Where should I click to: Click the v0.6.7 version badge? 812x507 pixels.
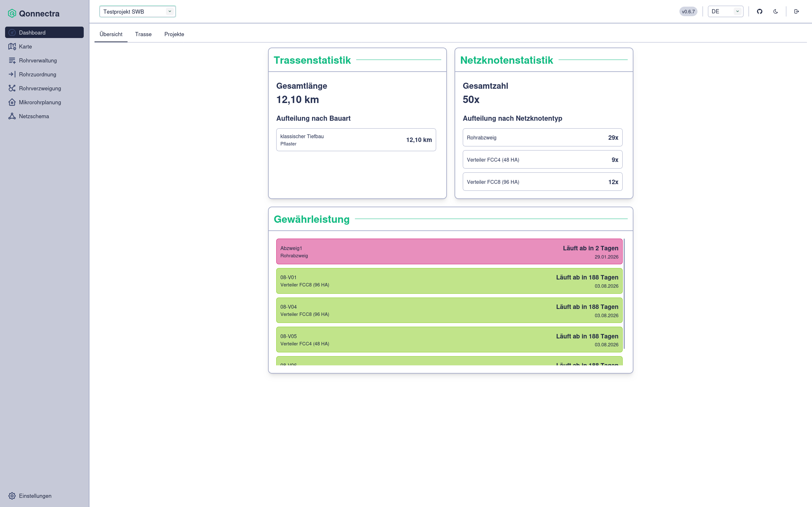point(688,11)
